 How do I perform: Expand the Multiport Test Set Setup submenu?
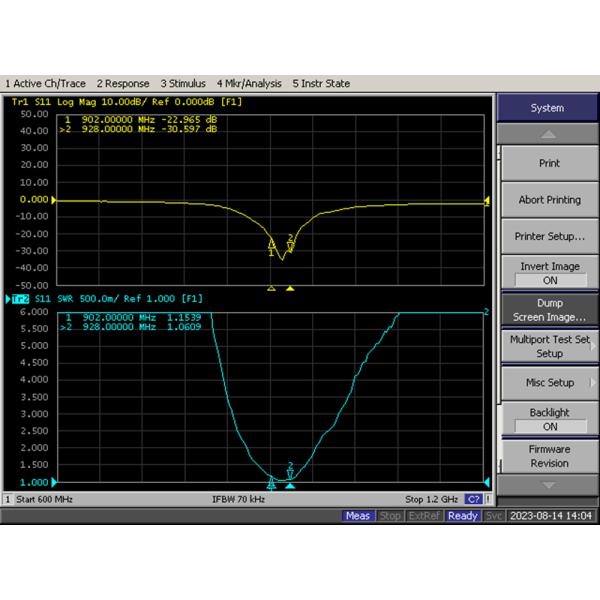tap(549, 346)
